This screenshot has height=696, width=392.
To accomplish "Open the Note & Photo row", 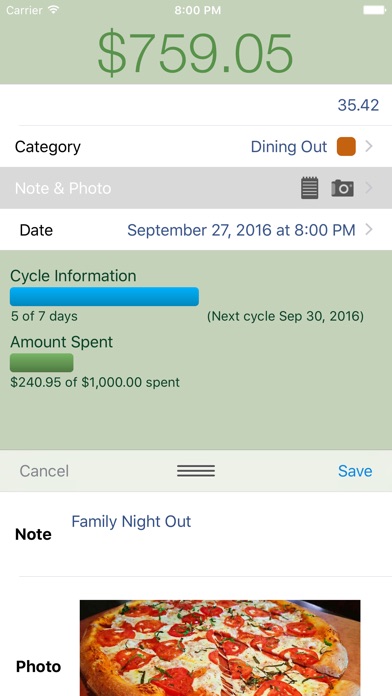I will (196, 188).
